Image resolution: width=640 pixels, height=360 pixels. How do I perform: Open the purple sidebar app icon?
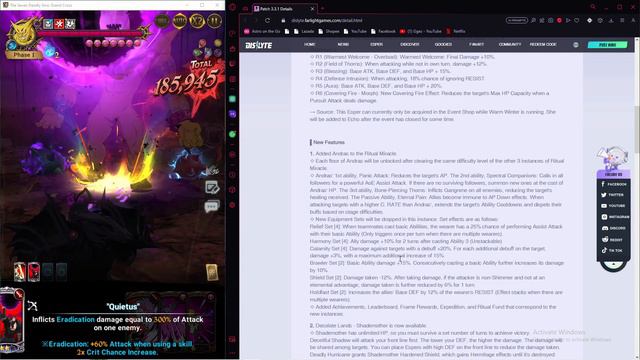tap(232, 114)
